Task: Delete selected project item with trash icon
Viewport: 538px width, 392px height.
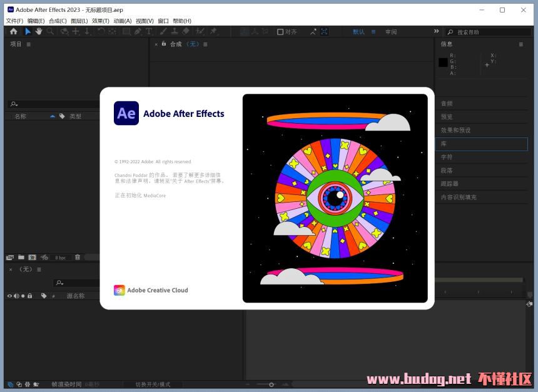Action: (78, 257)
